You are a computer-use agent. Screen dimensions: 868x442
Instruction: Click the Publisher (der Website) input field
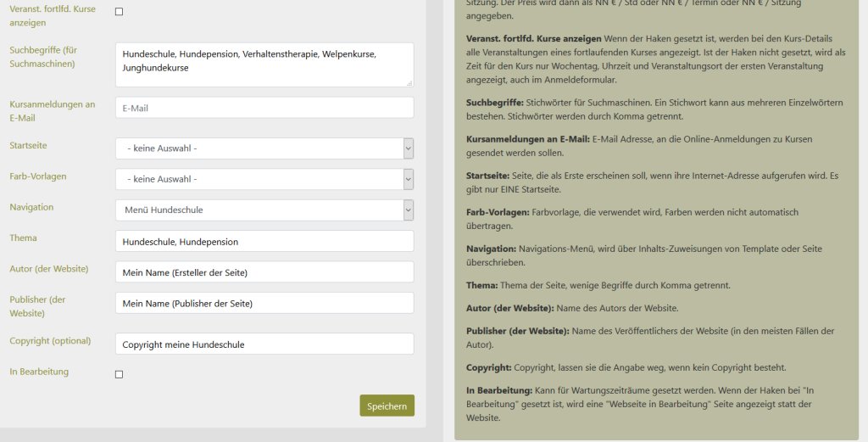coord(264,303)
